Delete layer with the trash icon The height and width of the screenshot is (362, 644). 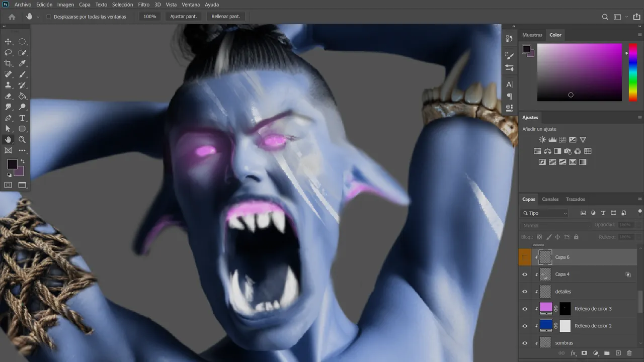pos(629,353)
